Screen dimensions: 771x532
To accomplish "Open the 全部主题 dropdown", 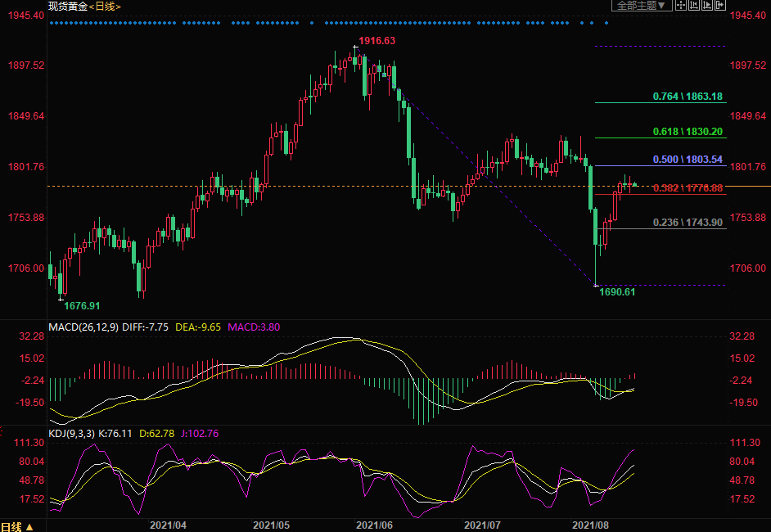I will [x=642, y=6].
